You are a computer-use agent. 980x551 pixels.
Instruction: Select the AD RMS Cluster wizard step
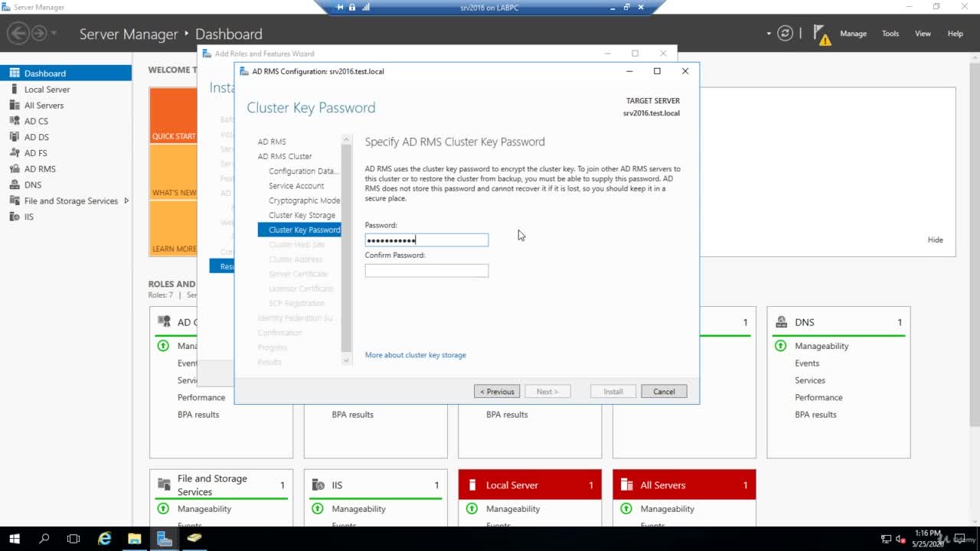coord(285,156)
